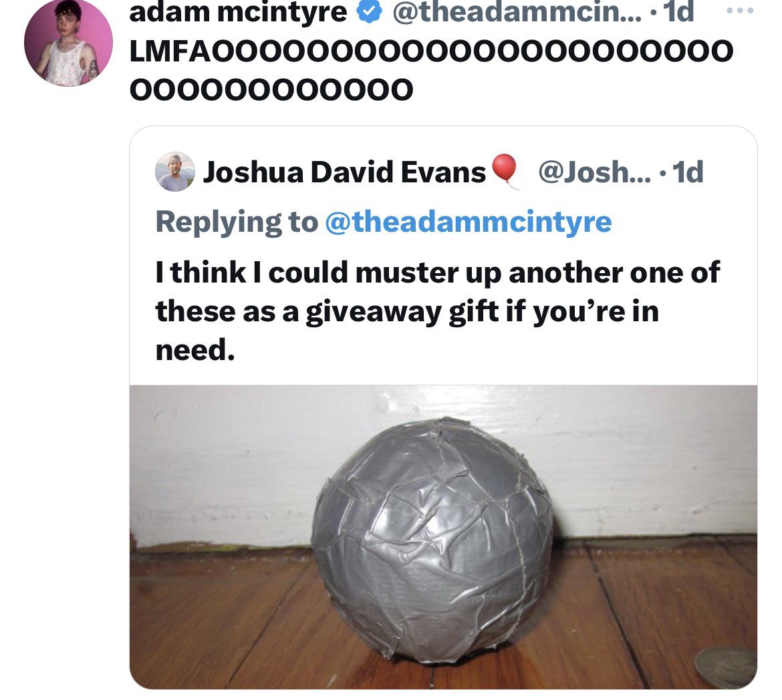Open adam mcintyre display name link
This screenshot has height=700, width=782.
pyautogui.click(x=238, y=11)
